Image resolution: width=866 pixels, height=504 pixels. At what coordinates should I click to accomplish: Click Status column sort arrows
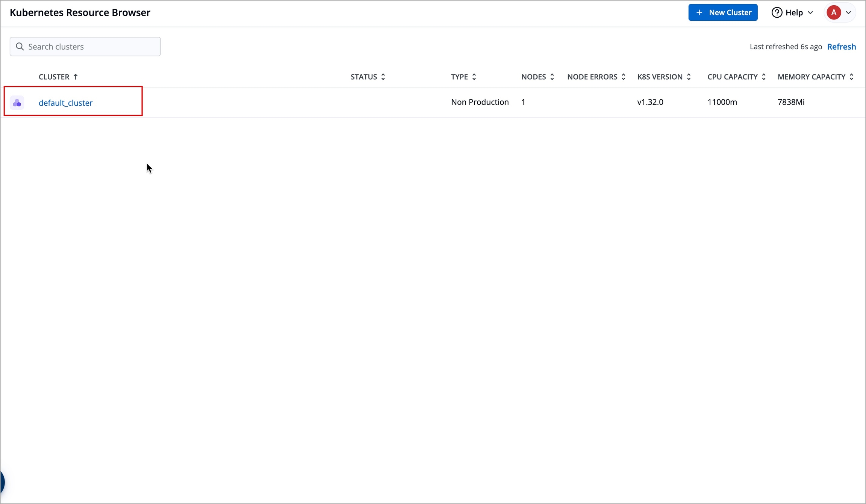(383, 77)
